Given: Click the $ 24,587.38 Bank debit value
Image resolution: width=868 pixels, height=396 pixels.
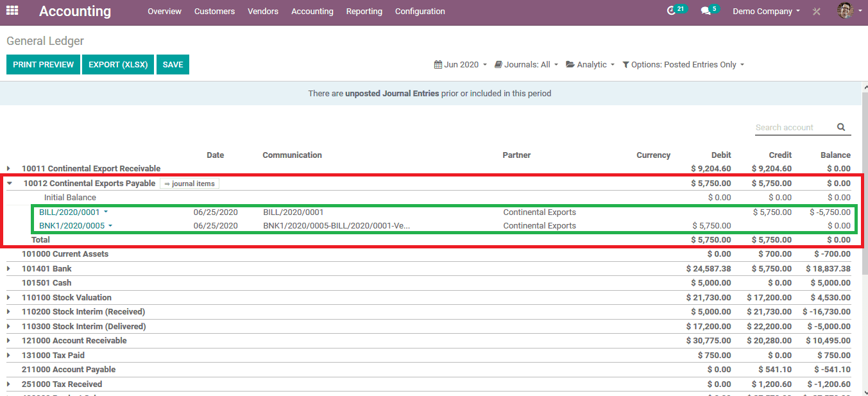Looking at the screenshot, I should coord(708,269).
